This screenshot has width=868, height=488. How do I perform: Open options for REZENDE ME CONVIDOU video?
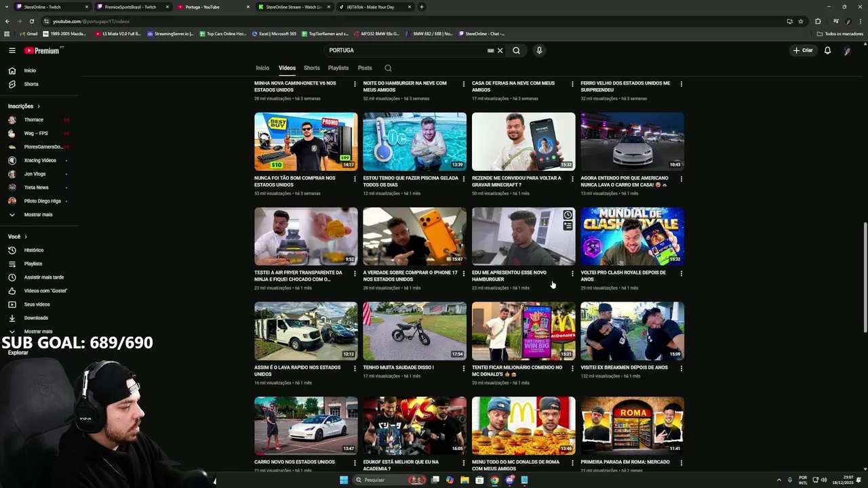[x=572, y=179]
